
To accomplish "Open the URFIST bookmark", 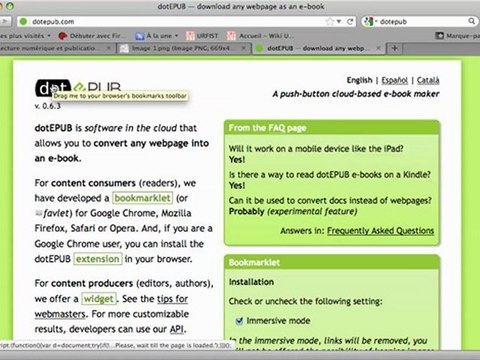I will [202, 36].
